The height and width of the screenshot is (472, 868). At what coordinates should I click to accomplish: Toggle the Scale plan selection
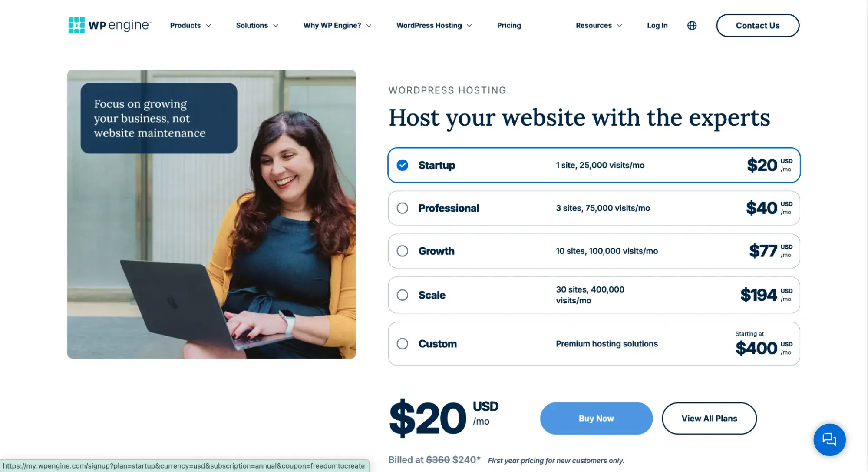click(x=402, y=295)
